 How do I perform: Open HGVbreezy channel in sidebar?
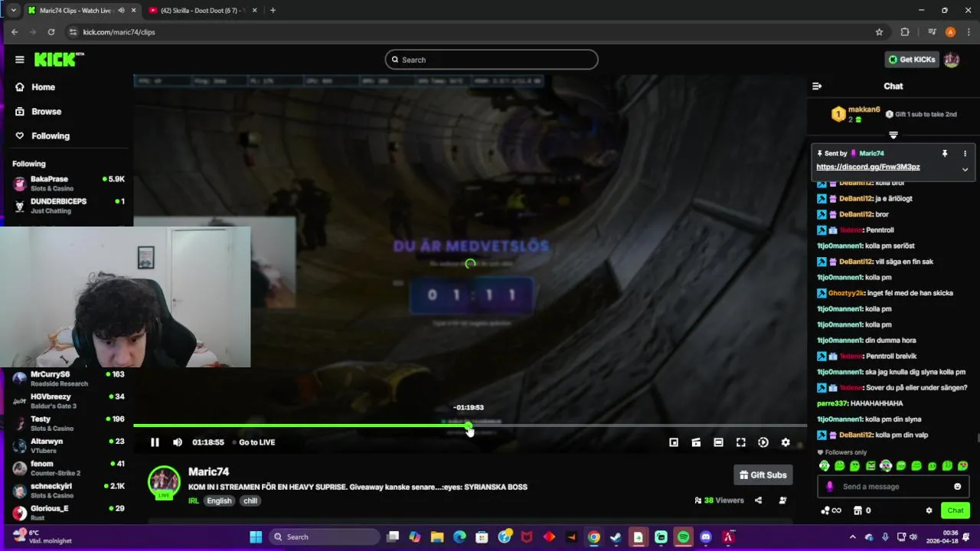[x=68, y=401]
